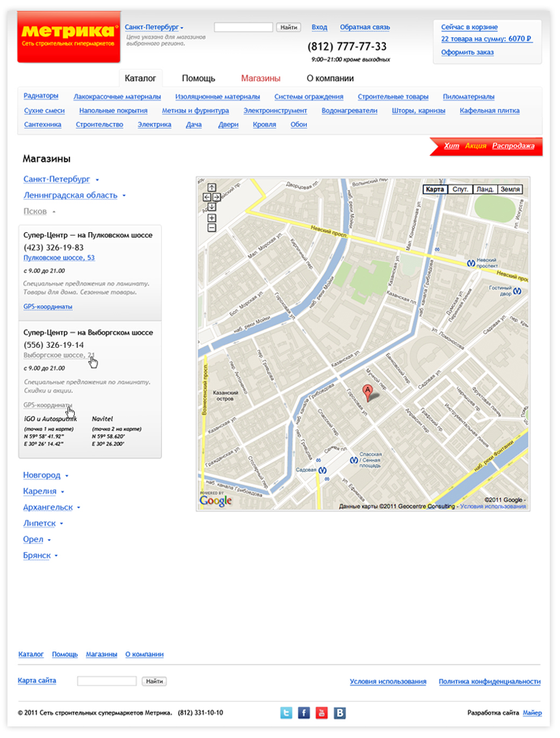Click the Оформить заказ link
Viewport: 560px width, 738px height.
pos(467,52)
